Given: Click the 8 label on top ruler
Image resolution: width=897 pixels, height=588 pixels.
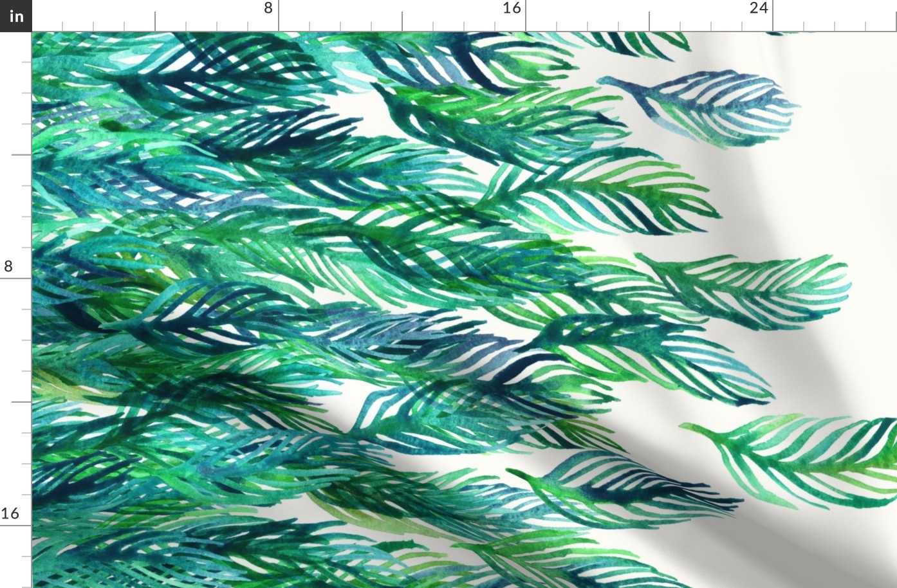Looking at the screenshot, I should click(x=268, y=8).
